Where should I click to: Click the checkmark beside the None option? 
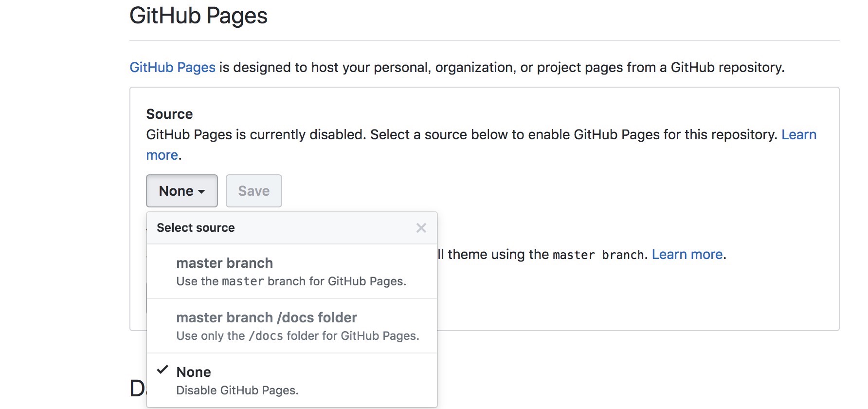(x=163, y=370)
